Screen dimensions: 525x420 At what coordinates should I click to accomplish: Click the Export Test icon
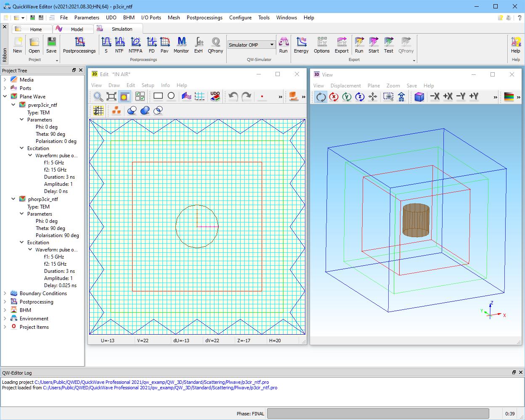click(389, 45)
